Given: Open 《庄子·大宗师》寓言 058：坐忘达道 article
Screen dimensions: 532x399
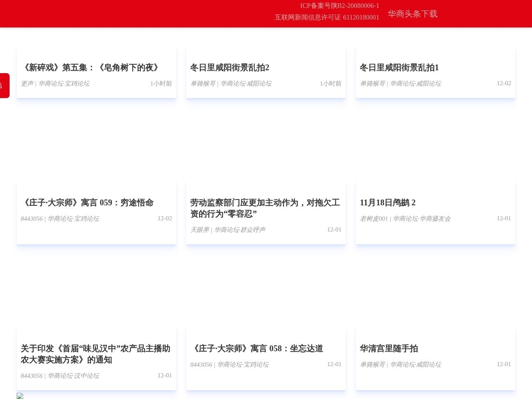Looking at the screenshot, I should (256, 348).
